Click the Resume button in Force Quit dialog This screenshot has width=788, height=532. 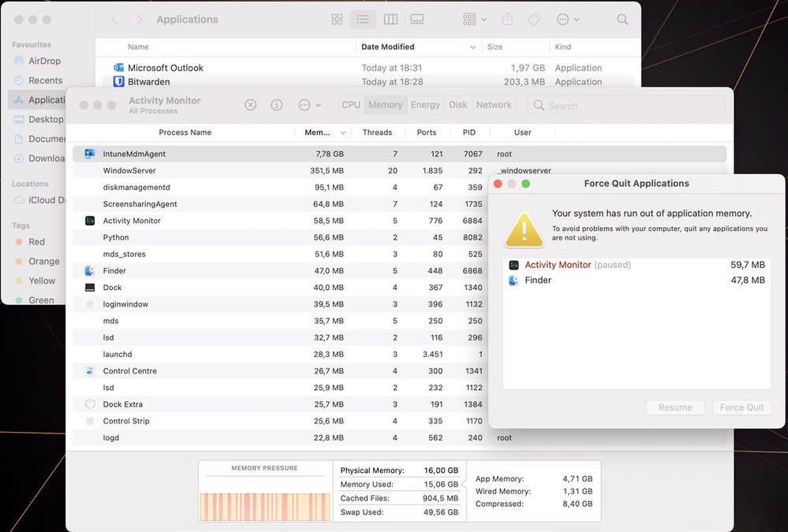675,407
